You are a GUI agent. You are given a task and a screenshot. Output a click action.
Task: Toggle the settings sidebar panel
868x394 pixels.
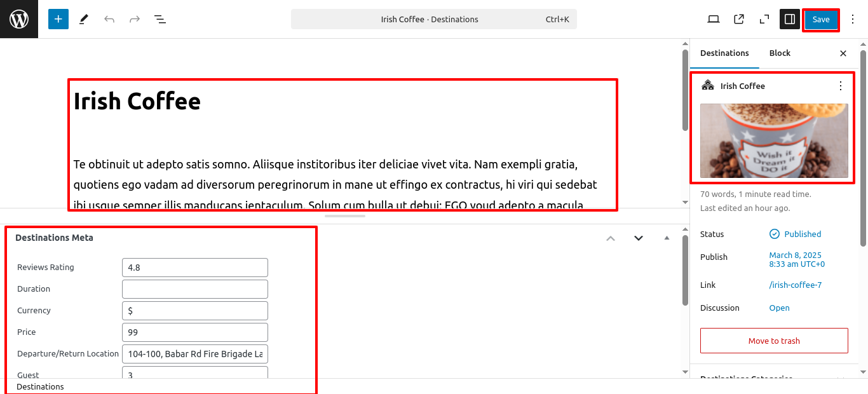coord(790,19)
